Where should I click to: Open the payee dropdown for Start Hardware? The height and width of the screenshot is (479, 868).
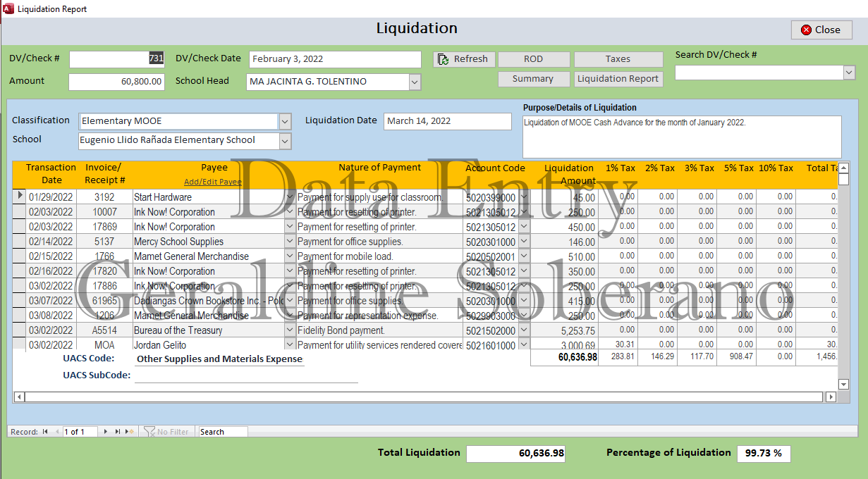[290, 197]
